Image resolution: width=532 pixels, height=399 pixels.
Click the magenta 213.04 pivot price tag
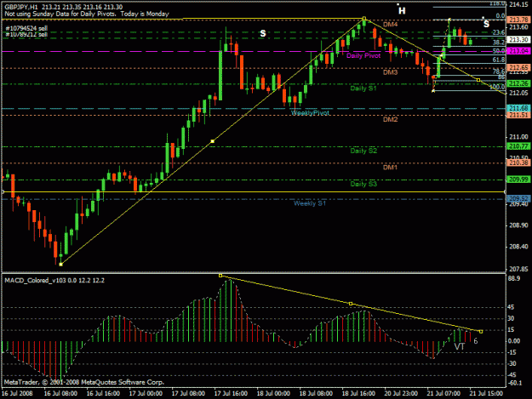coord(518,51)
